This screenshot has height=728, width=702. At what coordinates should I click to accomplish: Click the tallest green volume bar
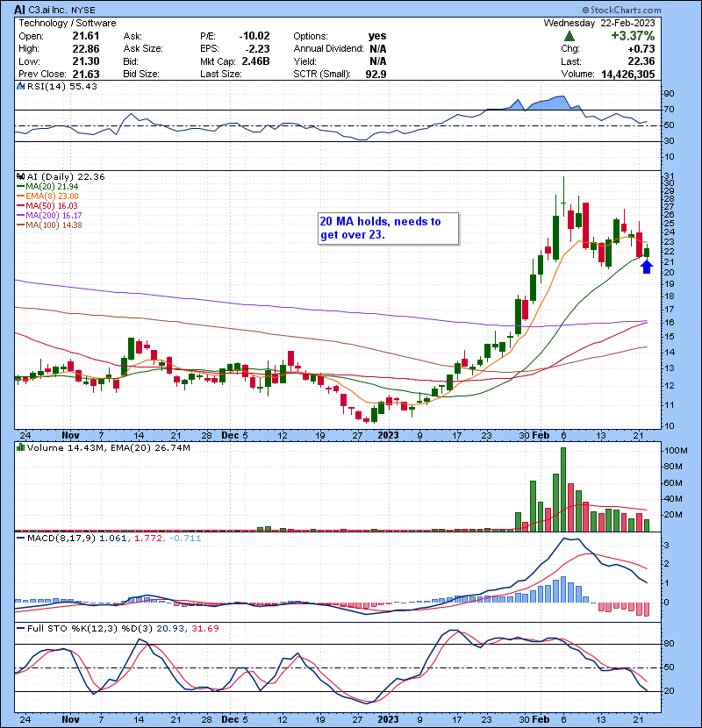coord(563,489)
